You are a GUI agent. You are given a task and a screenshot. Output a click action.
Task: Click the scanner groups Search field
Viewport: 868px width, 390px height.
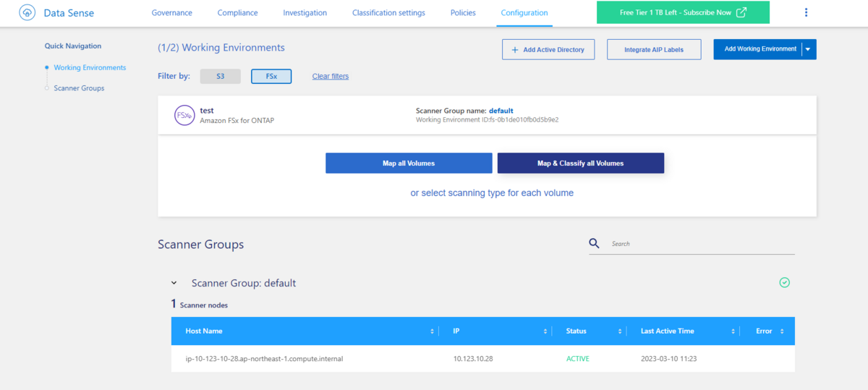point(702,244)
